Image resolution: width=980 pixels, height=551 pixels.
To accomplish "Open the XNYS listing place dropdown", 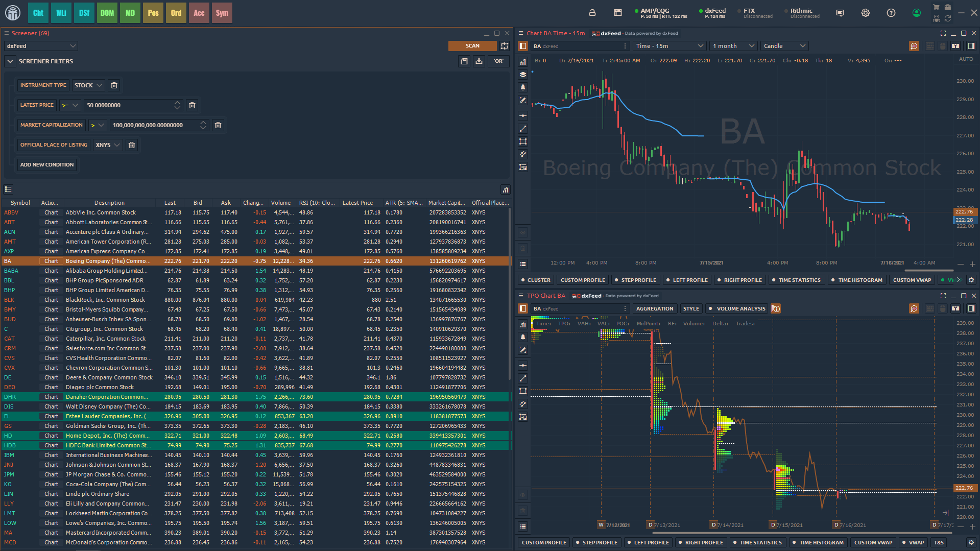I will click(108, 145).
